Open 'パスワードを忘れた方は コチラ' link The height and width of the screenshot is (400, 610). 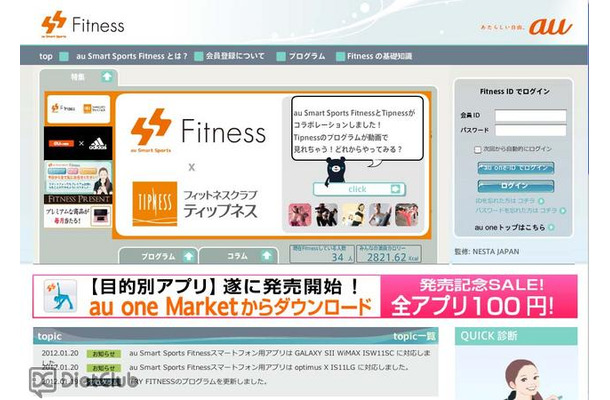click(x=521, y=211)
